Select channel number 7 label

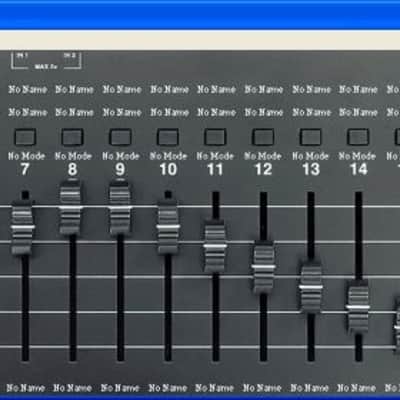click(x=25, y=169)
